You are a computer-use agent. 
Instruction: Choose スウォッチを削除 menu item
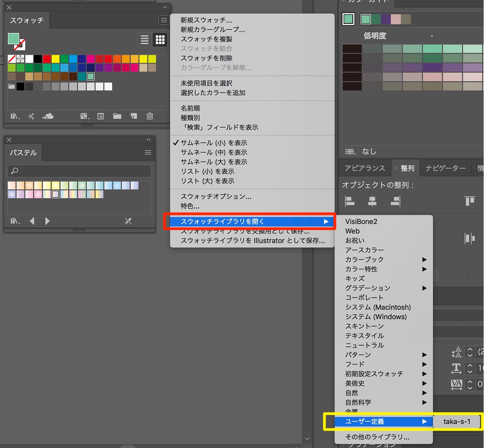coord(252,58)
